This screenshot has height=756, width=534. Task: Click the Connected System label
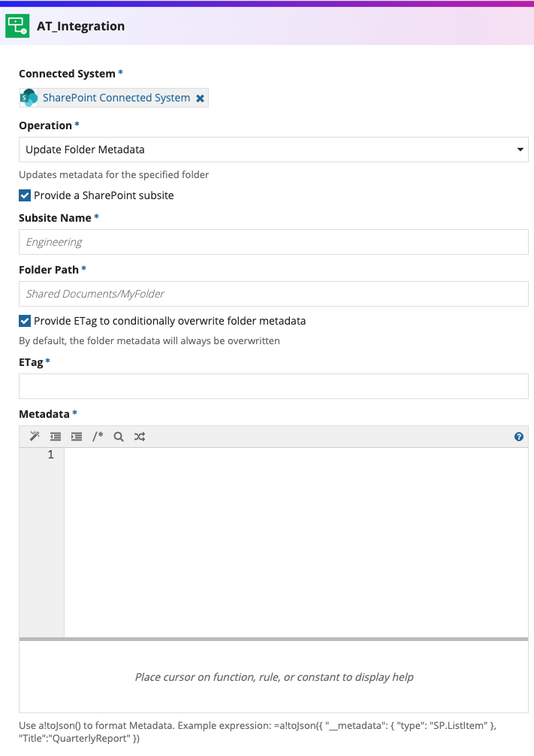tap(67, 74)
